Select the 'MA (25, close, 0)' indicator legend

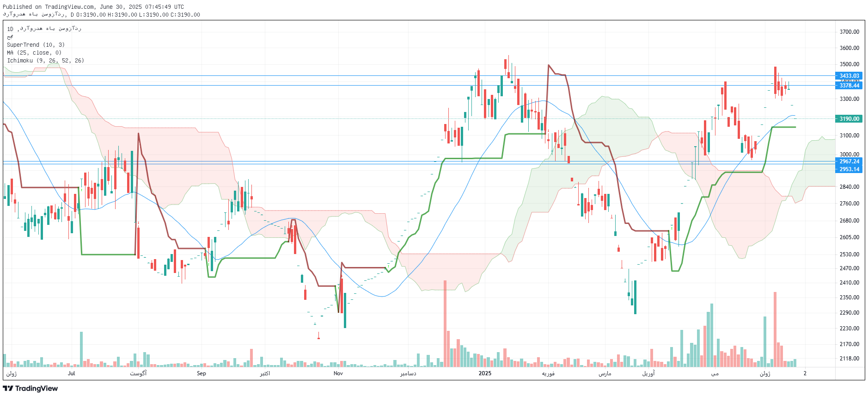(34, 53)
